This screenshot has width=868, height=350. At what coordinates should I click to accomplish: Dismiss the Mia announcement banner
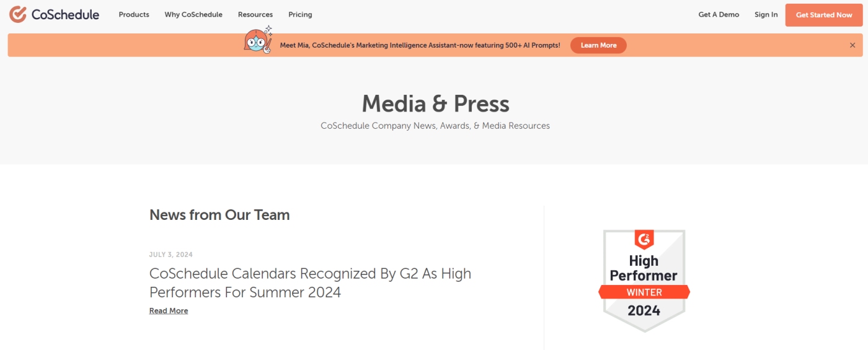(x=852, y=45)
